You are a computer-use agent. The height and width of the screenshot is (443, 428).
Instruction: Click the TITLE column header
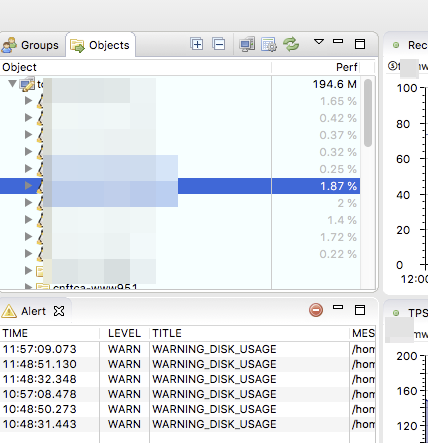[x=249, y=333]
